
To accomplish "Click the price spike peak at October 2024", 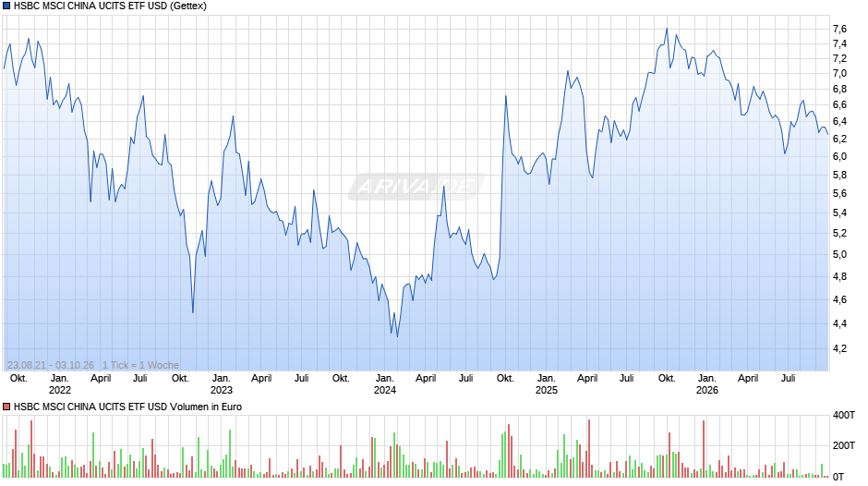I will [505, 96].
